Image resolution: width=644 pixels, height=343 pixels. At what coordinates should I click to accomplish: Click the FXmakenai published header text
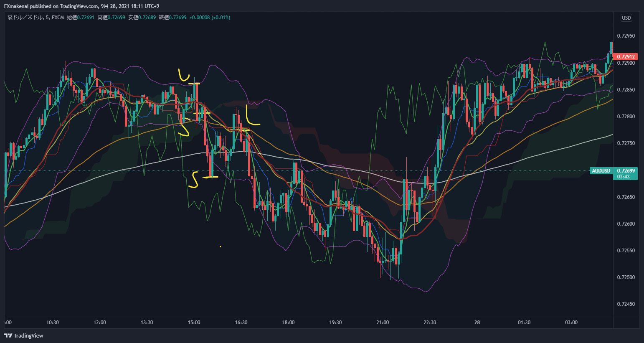click(x=82, y=6)
